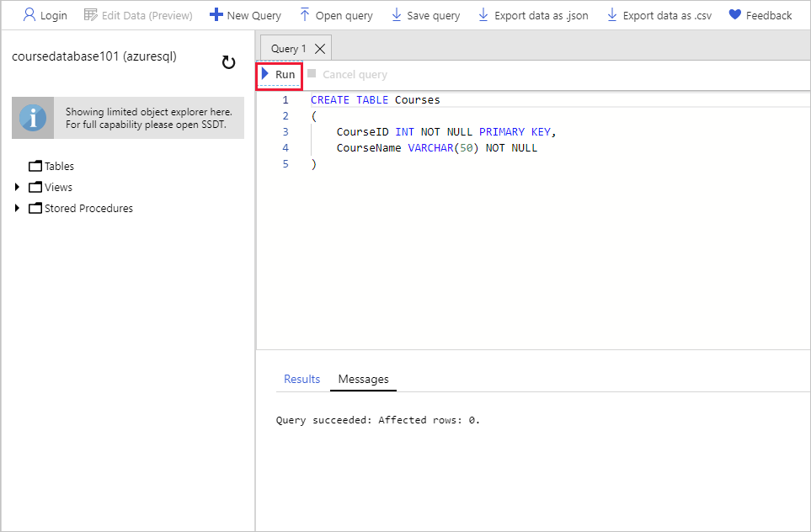
Task: Click the Stored Procedures folder icon
Action: pyautogui.click(x=35, y=209)
